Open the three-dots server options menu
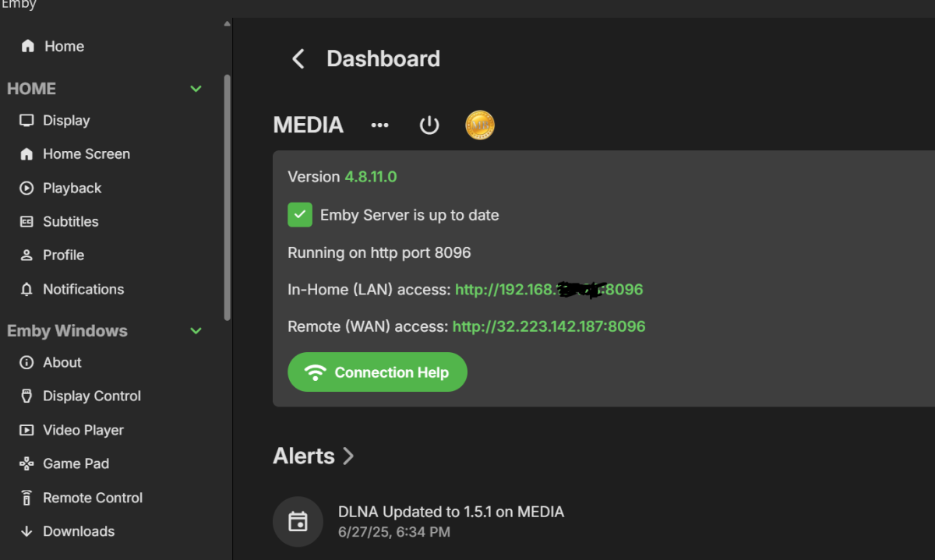This screenshot has height=560, width=935. tap(379, 125)
